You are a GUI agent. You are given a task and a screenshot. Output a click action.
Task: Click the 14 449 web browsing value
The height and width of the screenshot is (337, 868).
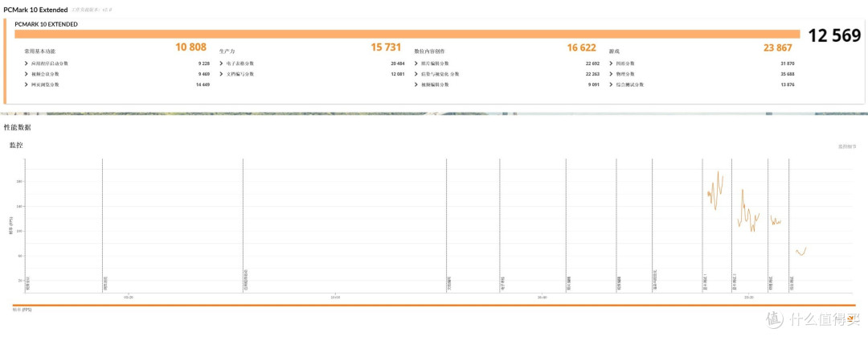point(203,84)
